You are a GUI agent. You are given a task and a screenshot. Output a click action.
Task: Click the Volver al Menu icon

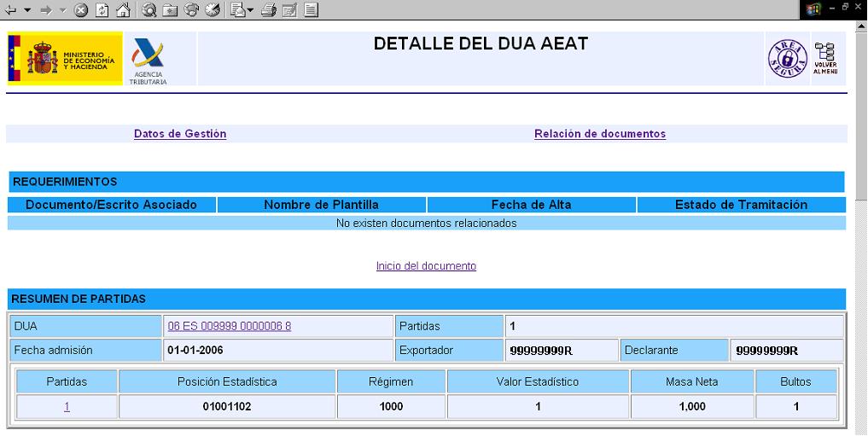[x=824, y=58]
